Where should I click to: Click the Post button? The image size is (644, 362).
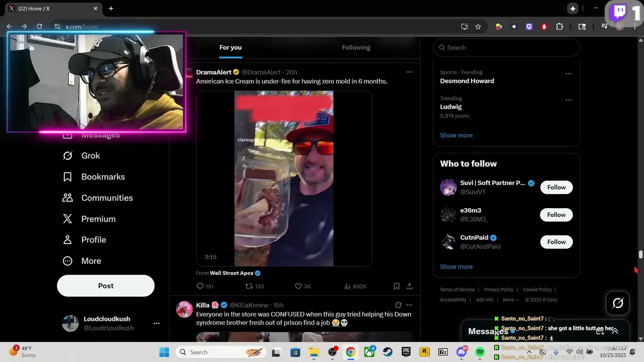[106, 286]
